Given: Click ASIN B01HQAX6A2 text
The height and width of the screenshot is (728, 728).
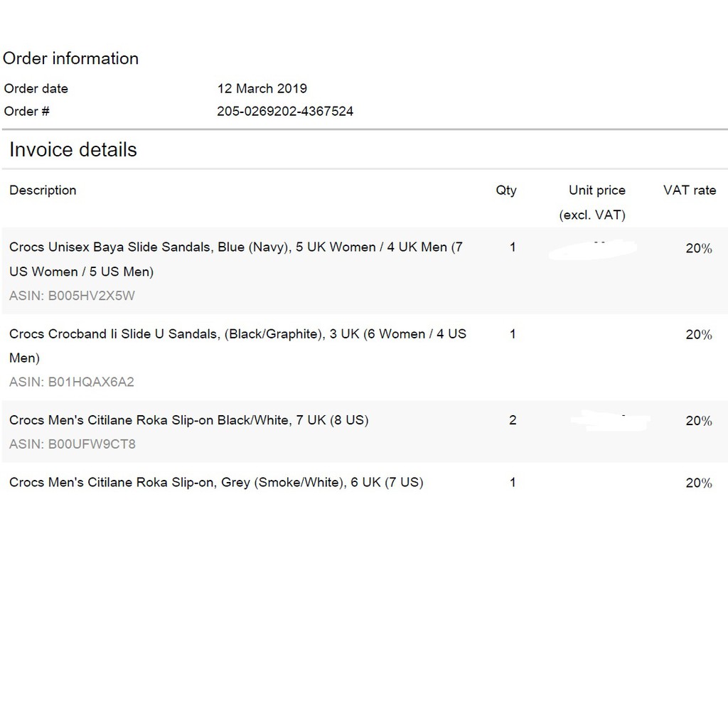Looking at the screenshot, I should point(72,382).
